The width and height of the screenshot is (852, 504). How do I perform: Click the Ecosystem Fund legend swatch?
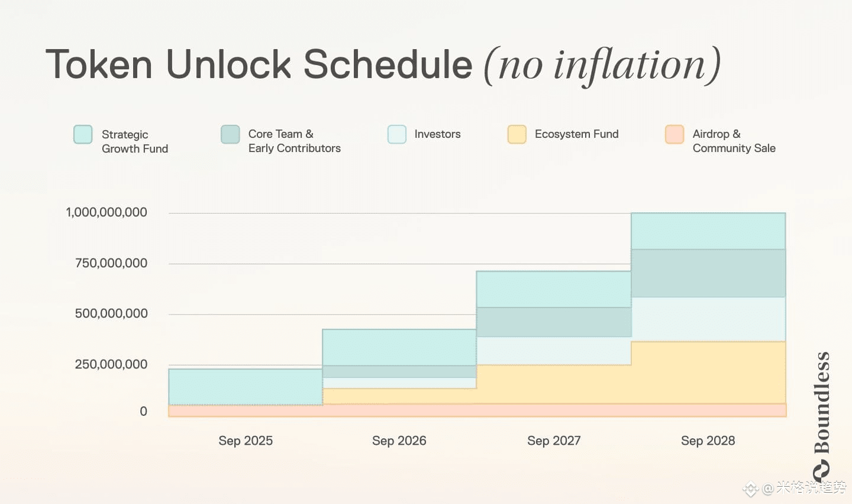[x=517, y=134]
